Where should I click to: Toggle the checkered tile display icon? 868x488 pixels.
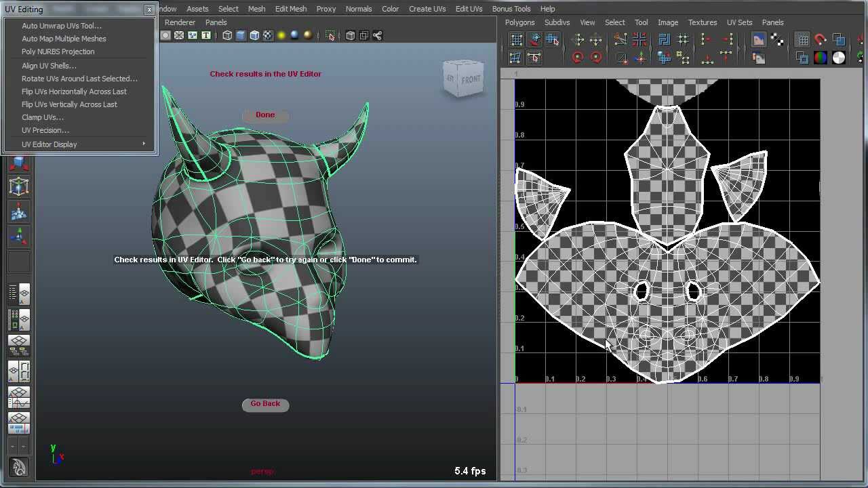click(777, 40)
